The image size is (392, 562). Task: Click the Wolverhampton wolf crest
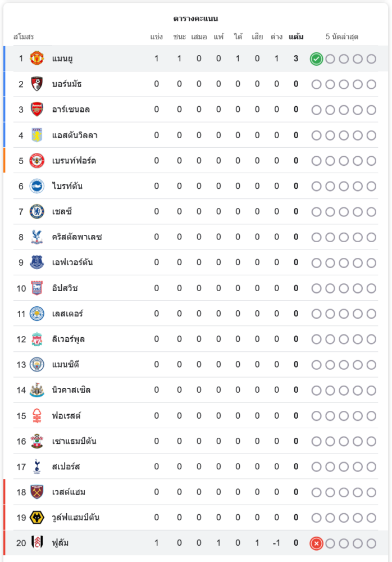click(37, 518)
